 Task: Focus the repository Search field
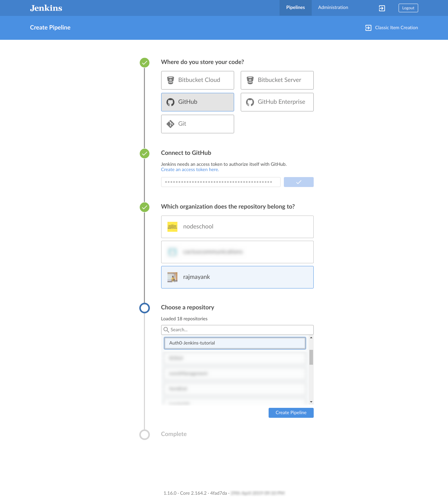click(x=237, y=330)
